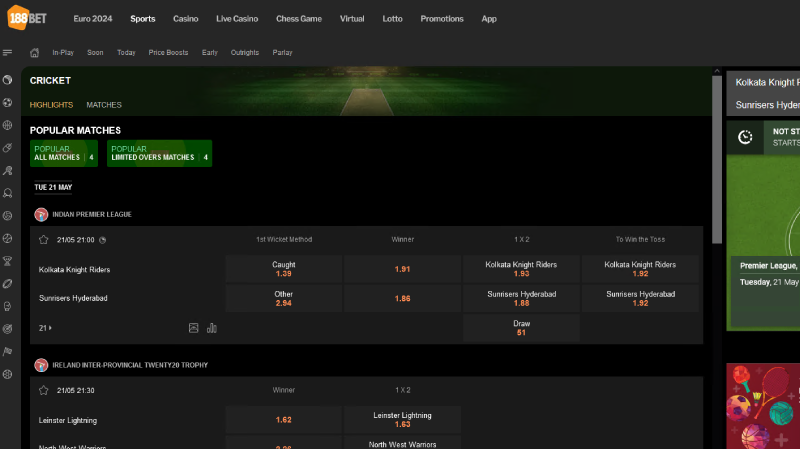Pick Kolkata Winner odds 1.91
This screenshot has height=449, width=800.
pos(403,269)
